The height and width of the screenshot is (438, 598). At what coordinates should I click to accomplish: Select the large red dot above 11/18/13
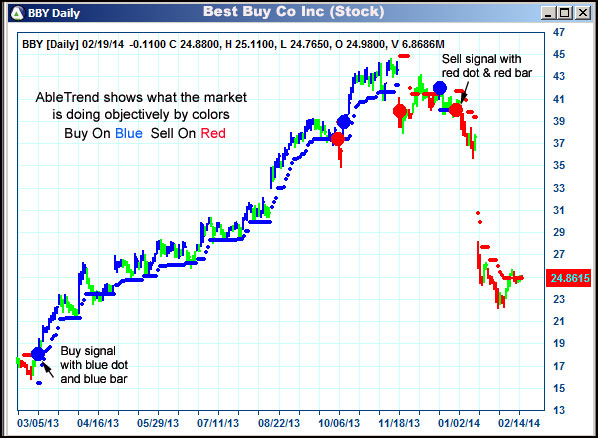[x=400, y=111]
